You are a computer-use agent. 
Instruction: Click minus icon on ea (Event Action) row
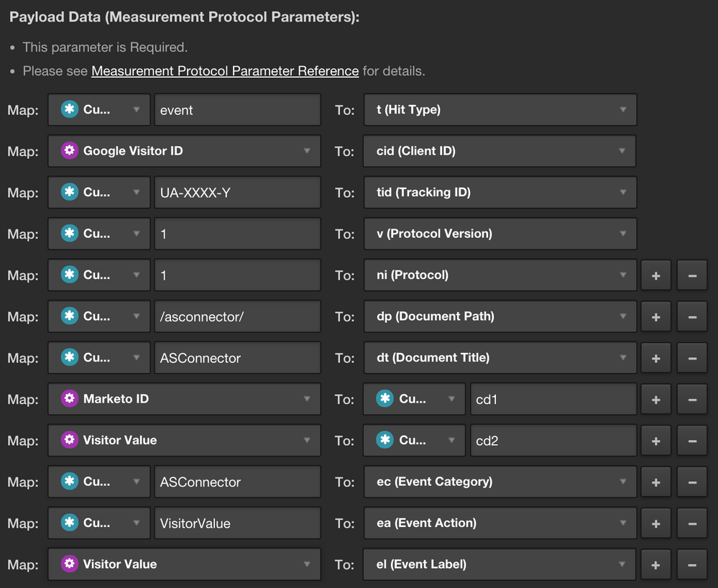pos(691,523)
